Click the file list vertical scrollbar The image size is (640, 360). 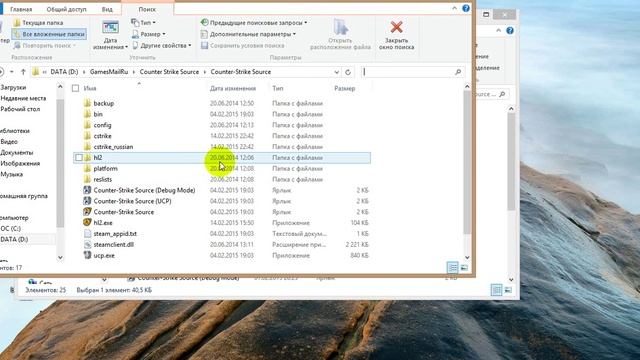(x=467, y=162)
